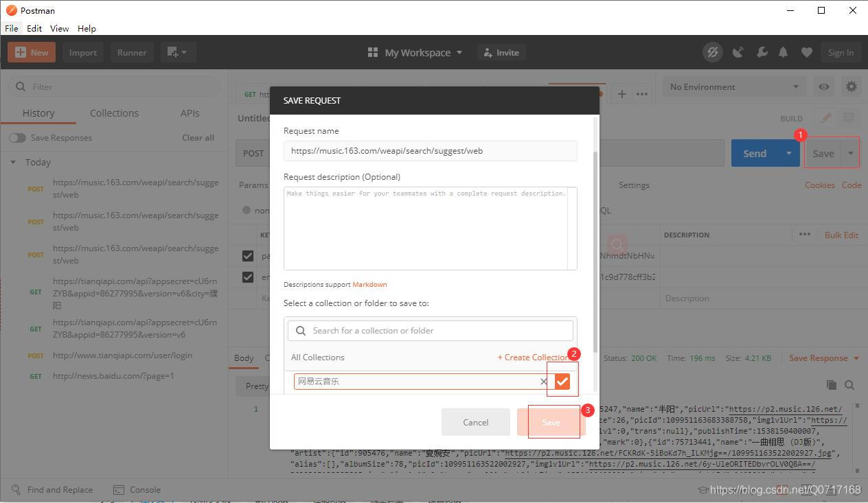Click + Create Collection link

tap(533, 358)
